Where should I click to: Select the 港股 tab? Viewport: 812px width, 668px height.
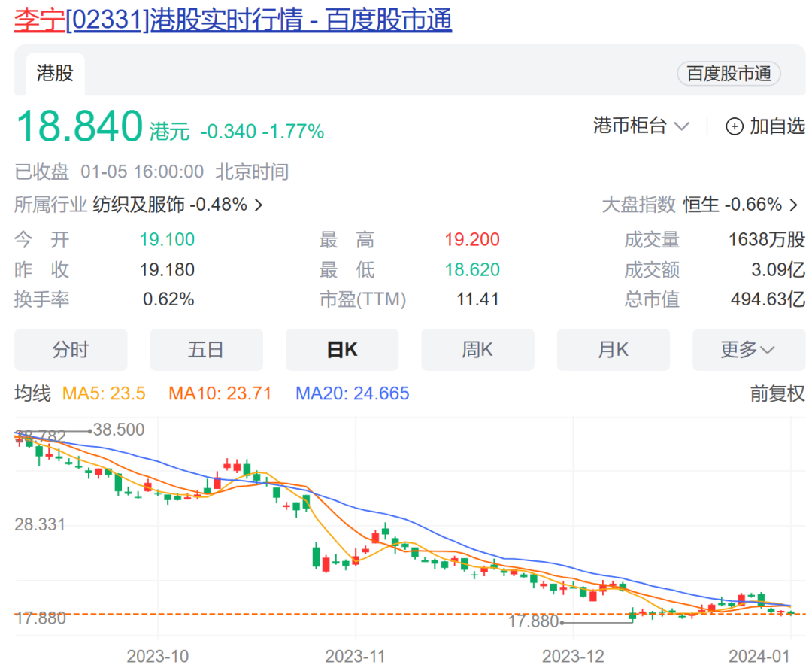55,73
